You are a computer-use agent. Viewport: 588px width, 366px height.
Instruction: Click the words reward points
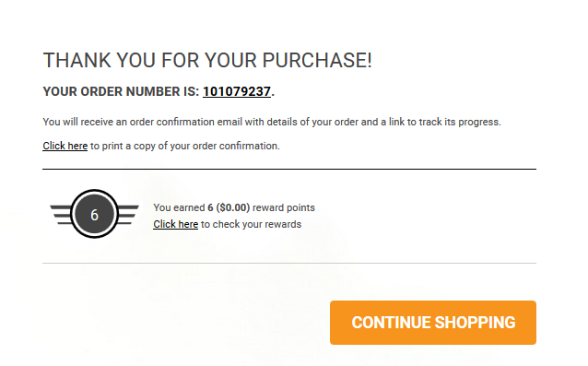pos(284,207)
